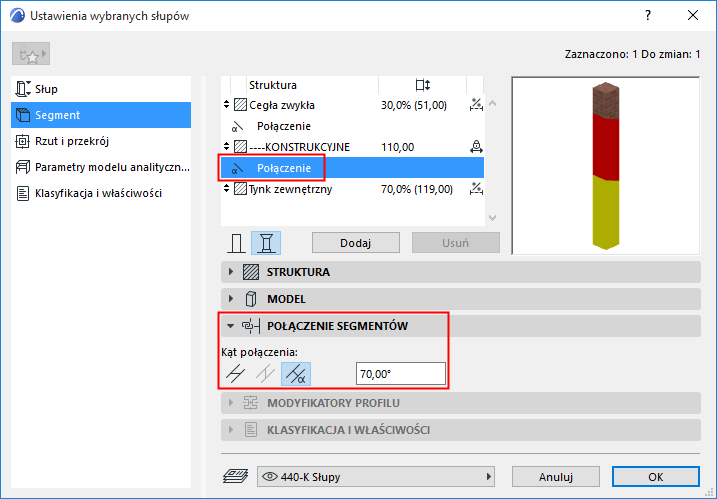Choose the multi-segment column mode

[x=266, y=243]
